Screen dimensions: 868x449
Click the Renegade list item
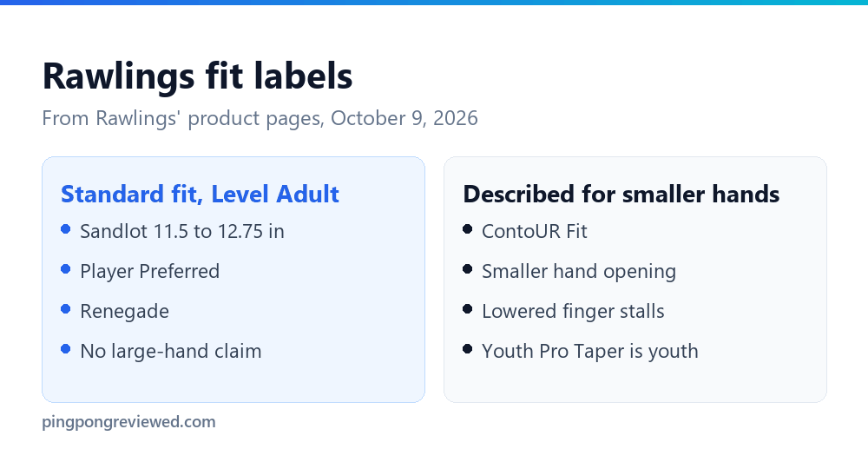[x=124, y=311]
